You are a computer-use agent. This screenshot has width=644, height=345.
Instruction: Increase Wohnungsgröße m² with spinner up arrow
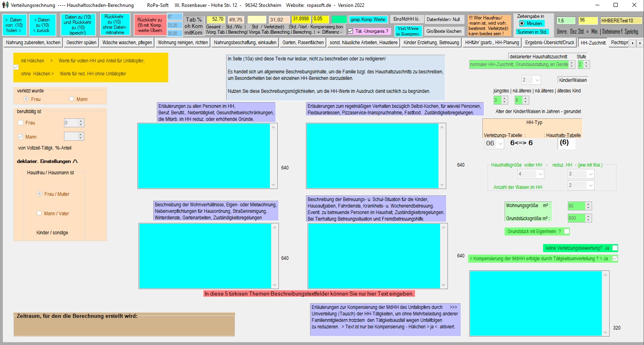pos(588,204)
